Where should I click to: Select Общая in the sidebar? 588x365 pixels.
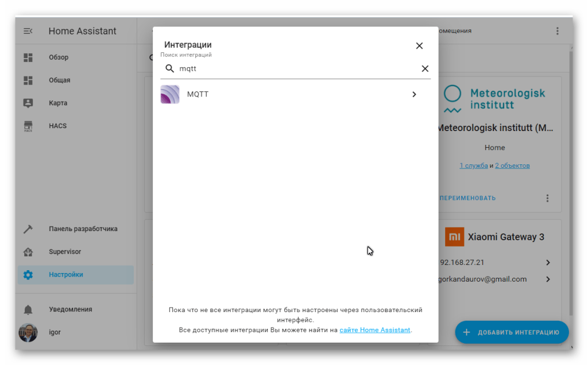[60, 80]
